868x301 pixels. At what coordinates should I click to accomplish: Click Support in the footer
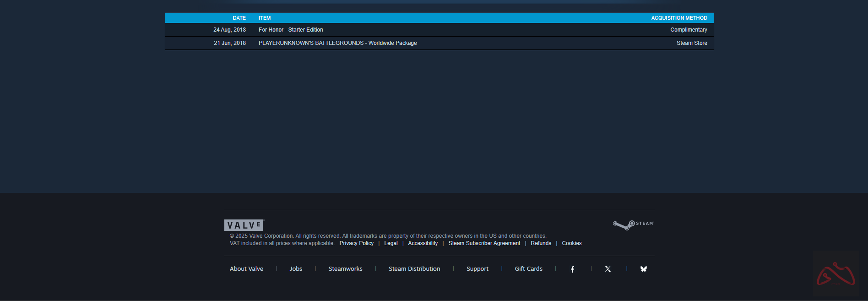pyautogui.click(x=477, y=269)
